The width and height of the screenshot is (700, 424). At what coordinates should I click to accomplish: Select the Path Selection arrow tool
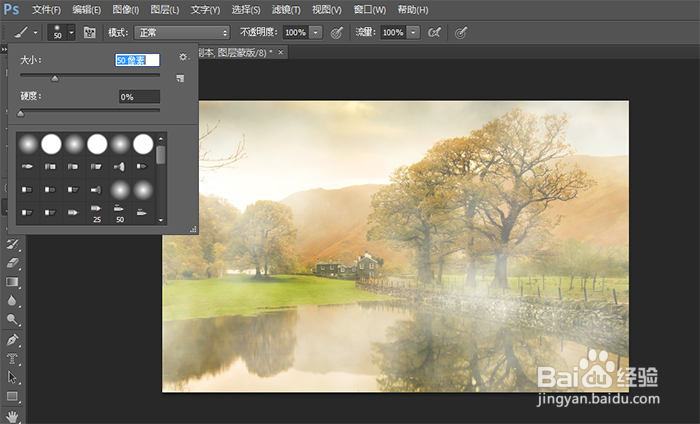[12, 378]
